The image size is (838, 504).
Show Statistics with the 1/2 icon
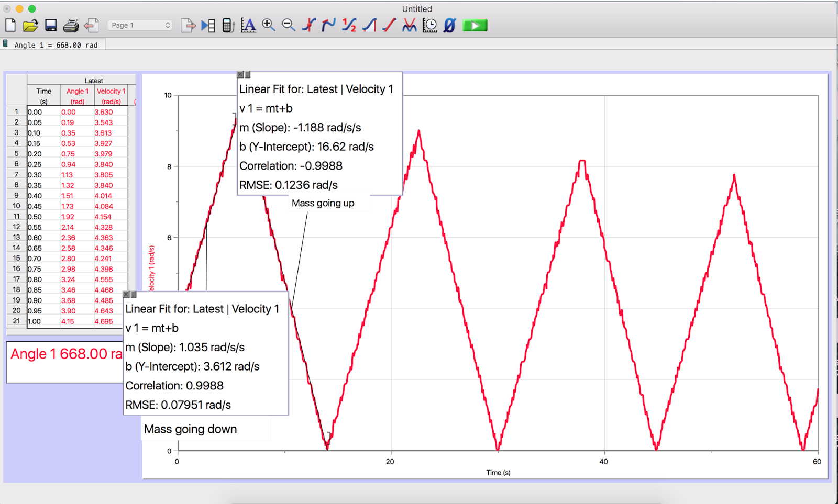pyautogui.click(x=349, y=25)
